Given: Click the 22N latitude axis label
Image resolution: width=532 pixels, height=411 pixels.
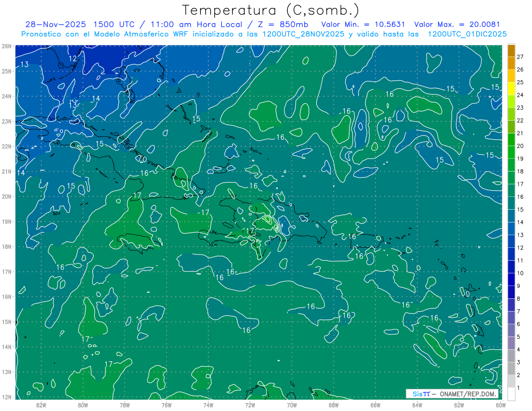Looking at the screenshot, I should (x=7, y=146).
